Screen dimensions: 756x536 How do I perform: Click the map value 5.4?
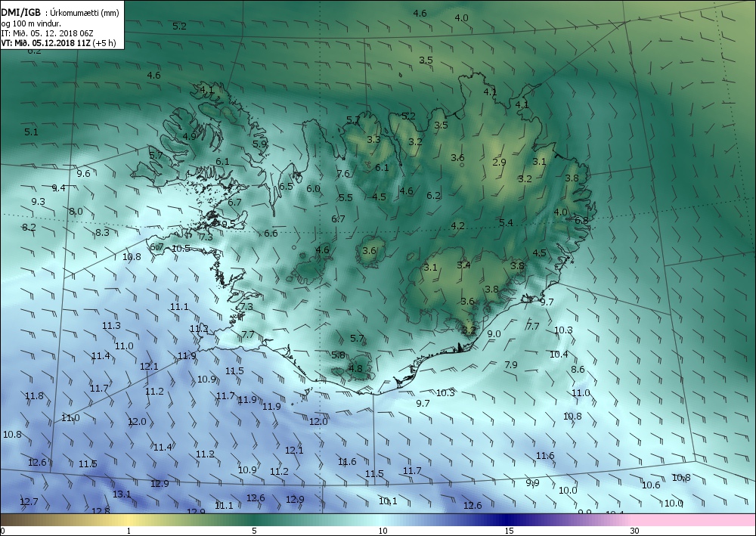point(506,222)
